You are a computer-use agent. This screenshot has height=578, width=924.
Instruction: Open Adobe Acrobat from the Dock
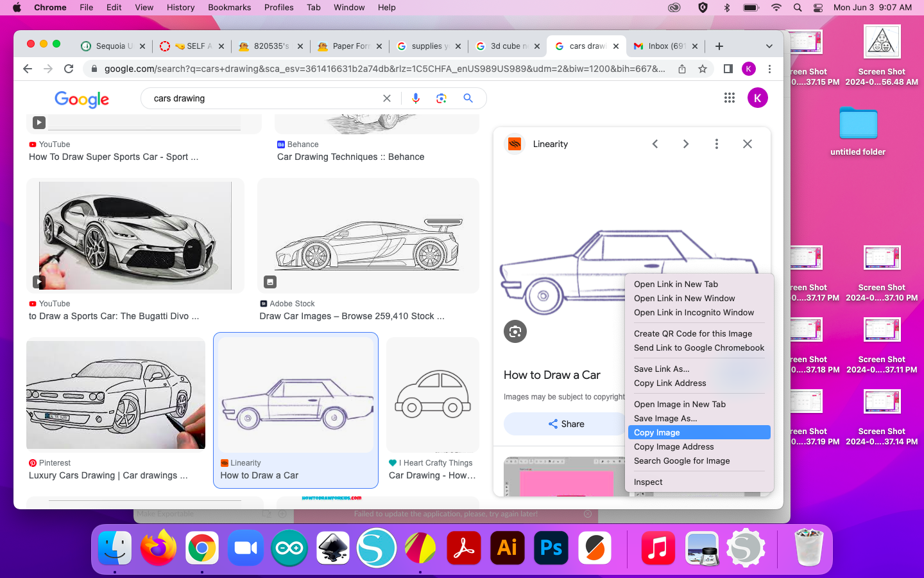coord(464,548)
